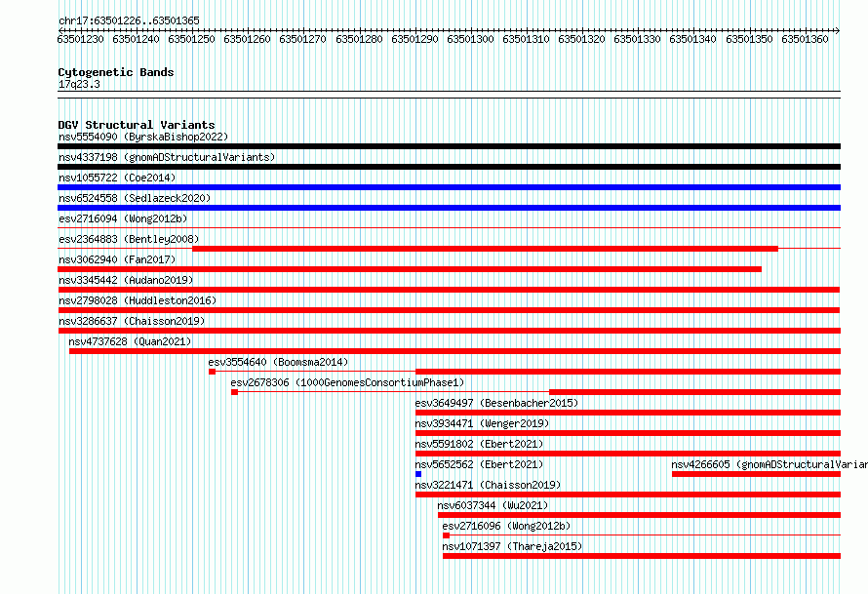Viewport: 868px width, 594px height.
Task: Click the nsv4737628 (Quan2021) variant label
Action: 130,341
